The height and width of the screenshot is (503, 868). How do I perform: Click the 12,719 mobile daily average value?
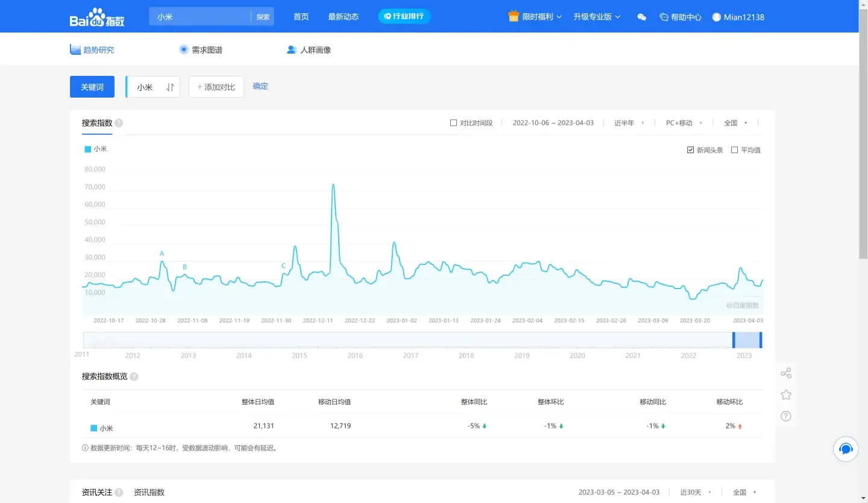(x=341, y=426)
